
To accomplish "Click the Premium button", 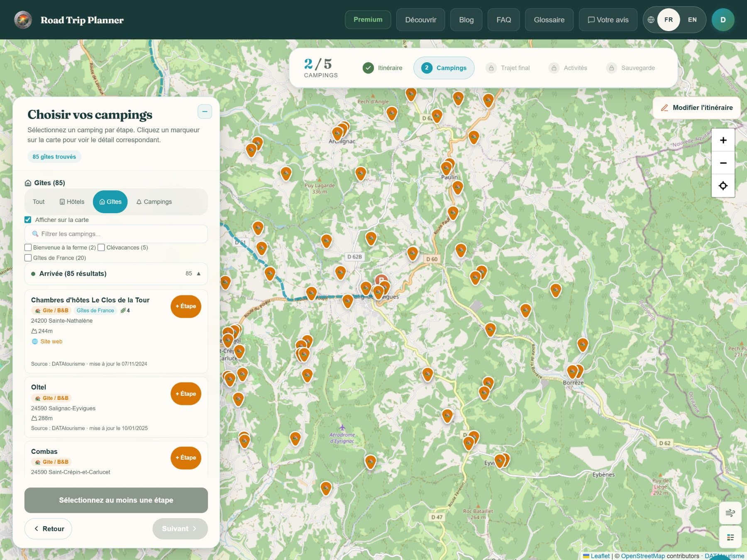I will click(x=368, y=19).
